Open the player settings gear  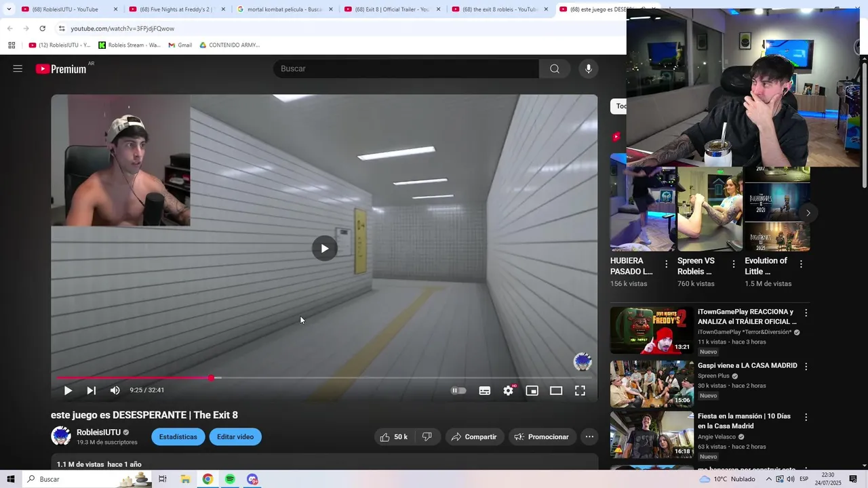[x=509, y=390]
